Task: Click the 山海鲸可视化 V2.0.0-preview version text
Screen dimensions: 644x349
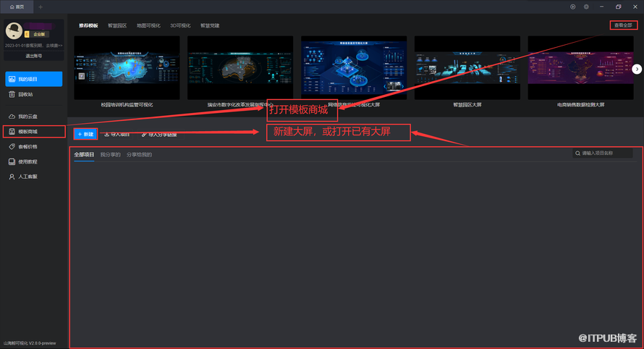Action: coord(30,343)
